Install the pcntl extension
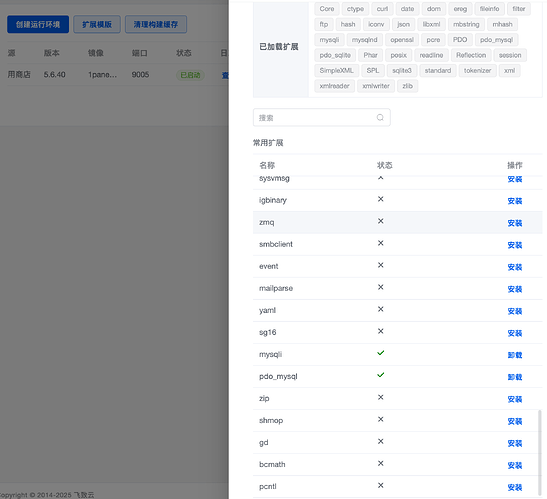This screenshot has width=547, height=499. click(515, 487)
